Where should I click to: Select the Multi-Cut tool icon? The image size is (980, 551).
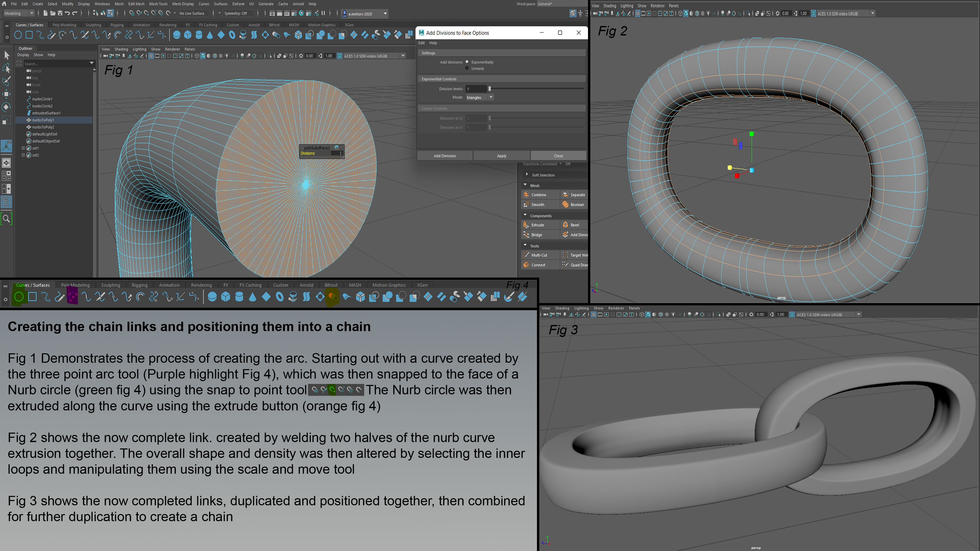point(526,255)
